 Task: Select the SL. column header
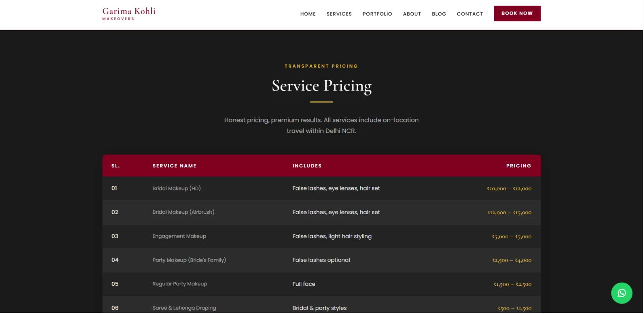[116, 166]
